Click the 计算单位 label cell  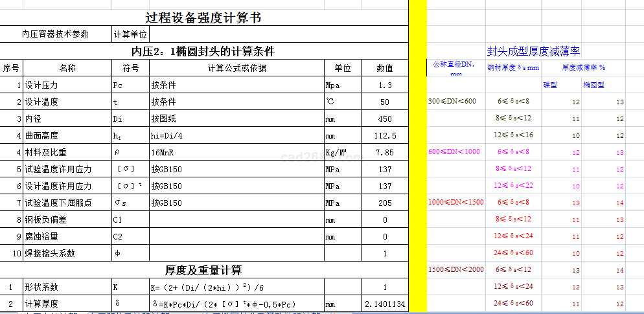pyautogui.click(x=130, y=34)
